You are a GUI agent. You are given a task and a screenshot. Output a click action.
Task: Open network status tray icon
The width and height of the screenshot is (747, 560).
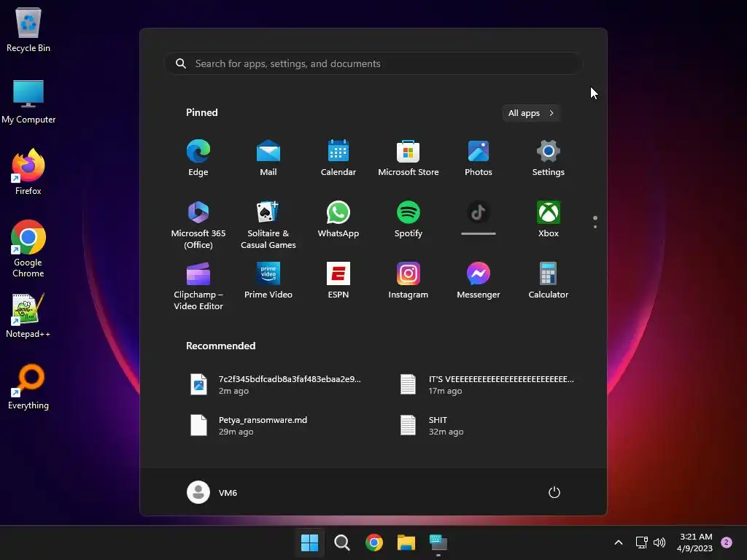coord(642,542)
